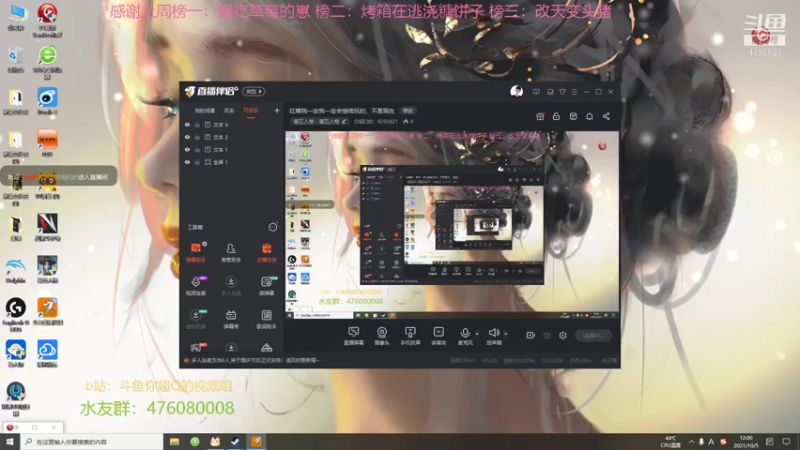This screenshot has height=450, width=800.
Task: Switch to the middle scene tab
Action: click(x=229, y=111)
